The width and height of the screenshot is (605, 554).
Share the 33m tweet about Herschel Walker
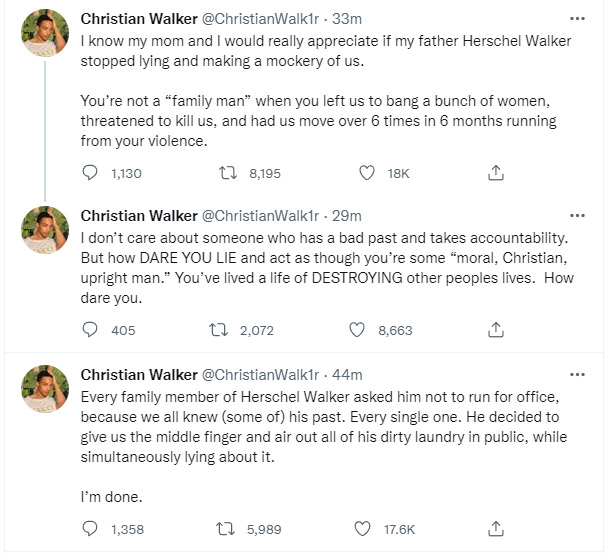point(494,173)
